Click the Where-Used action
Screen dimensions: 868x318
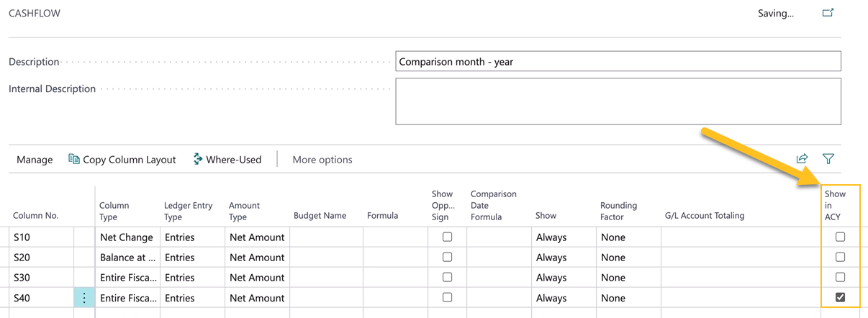[233, 160]
